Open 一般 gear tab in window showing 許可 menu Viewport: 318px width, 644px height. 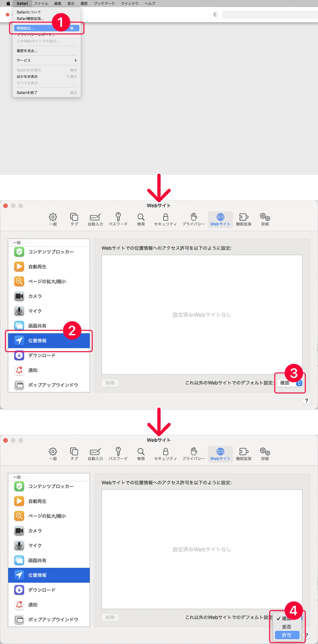coord(53,454)
